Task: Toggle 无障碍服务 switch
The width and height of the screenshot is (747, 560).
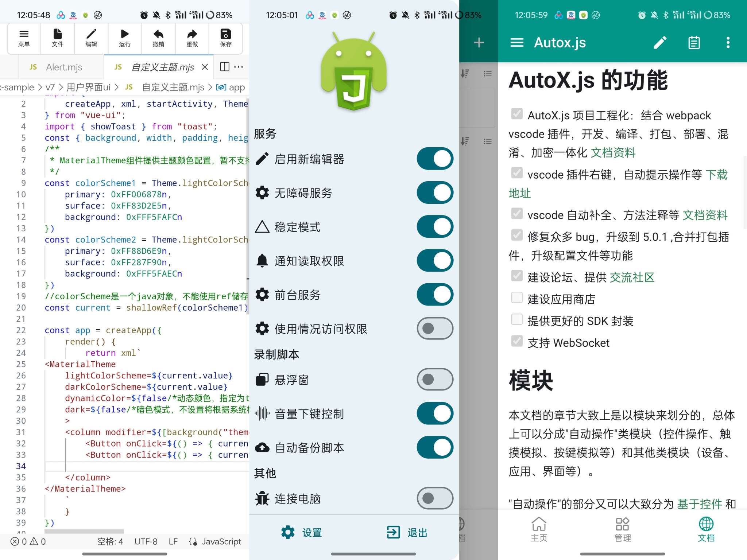Action: (435, 193)
